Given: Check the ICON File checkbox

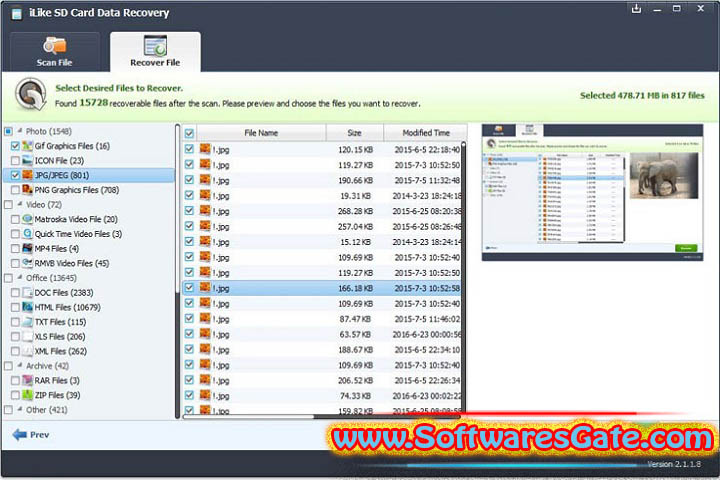Looking at the screenshot, I should point(15,161).
